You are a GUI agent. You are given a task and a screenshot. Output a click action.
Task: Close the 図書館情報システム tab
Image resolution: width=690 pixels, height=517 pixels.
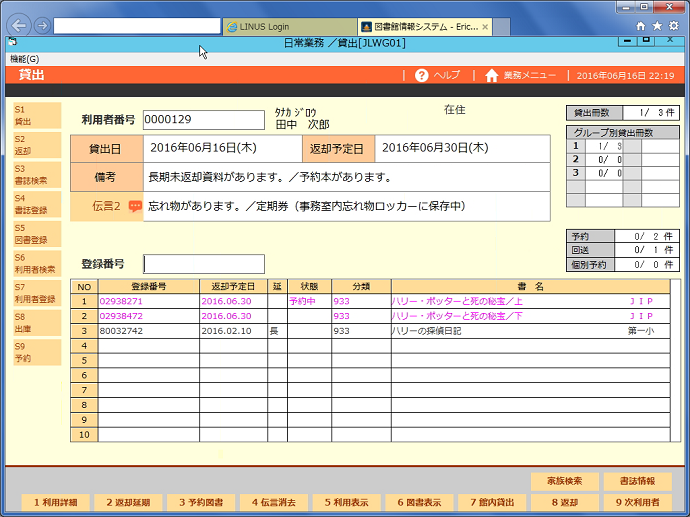[485, 27]
